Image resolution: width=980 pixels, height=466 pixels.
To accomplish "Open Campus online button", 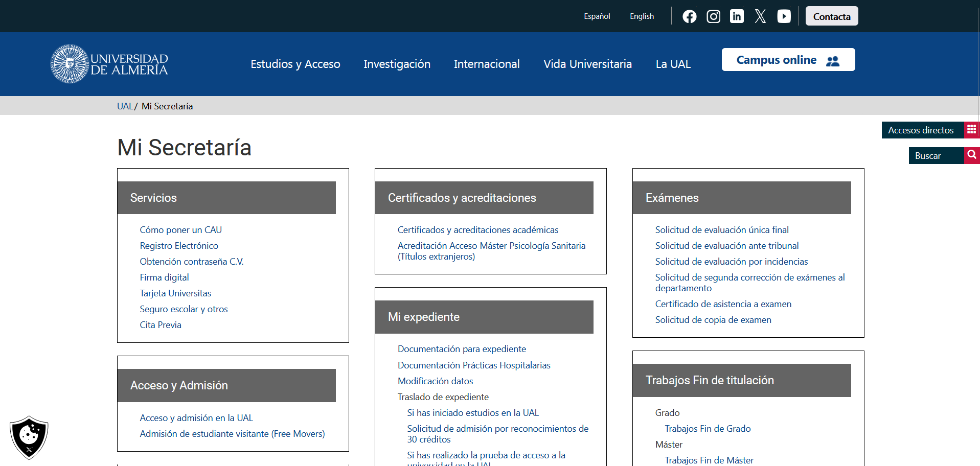I will pos(788,60).
